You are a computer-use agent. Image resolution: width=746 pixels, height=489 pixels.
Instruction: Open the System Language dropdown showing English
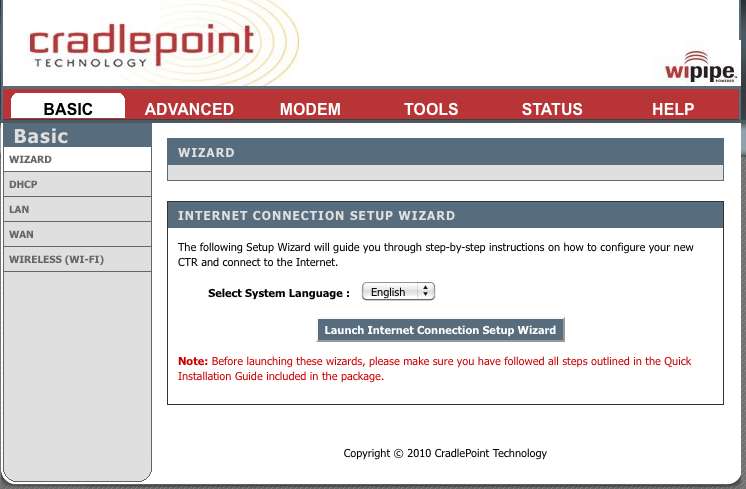[398, 292]
